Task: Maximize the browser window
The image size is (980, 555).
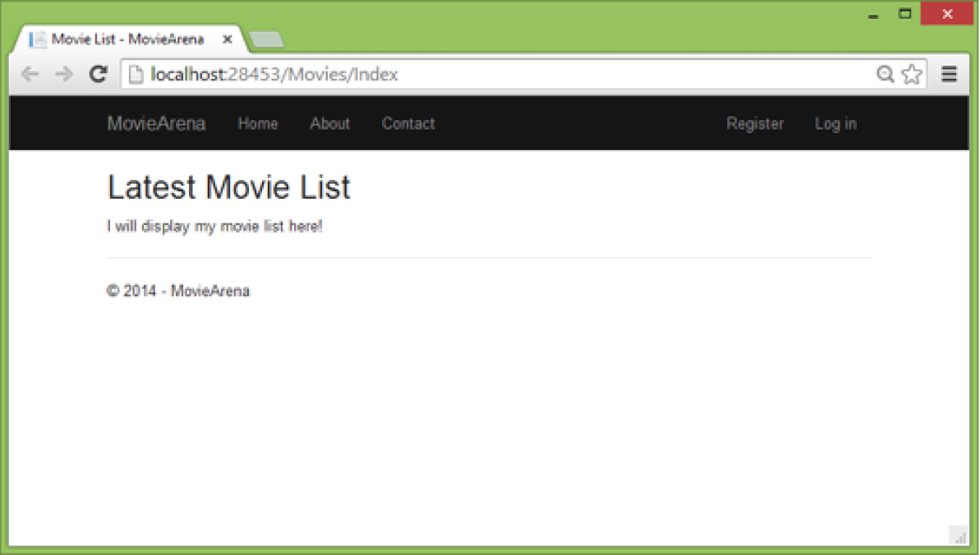Action: point(904,14)
